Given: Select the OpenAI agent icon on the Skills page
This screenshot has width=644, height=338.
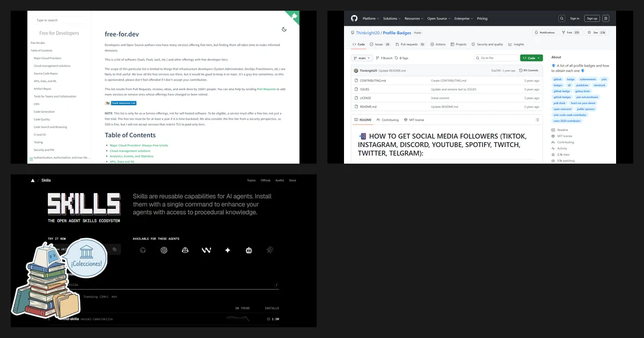Looking at the screenshot, I should click(x=164, y=250).
